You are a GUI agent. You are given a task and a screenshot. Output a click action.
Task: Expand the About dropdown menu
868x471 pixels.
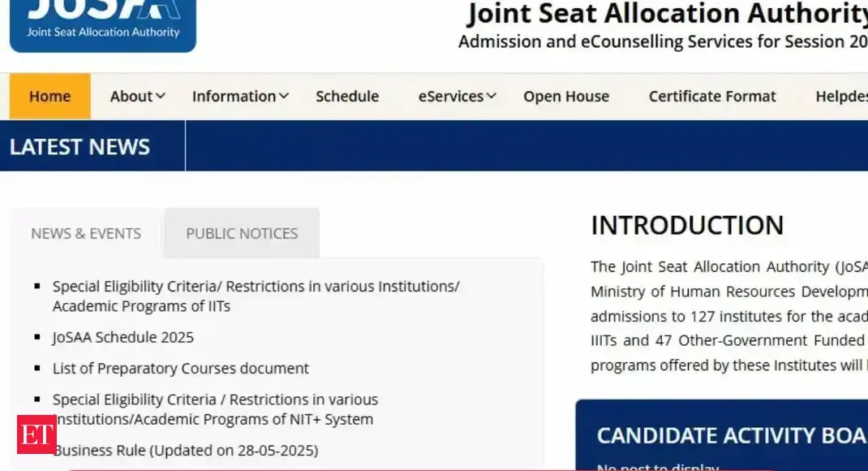tap(137, 97)
